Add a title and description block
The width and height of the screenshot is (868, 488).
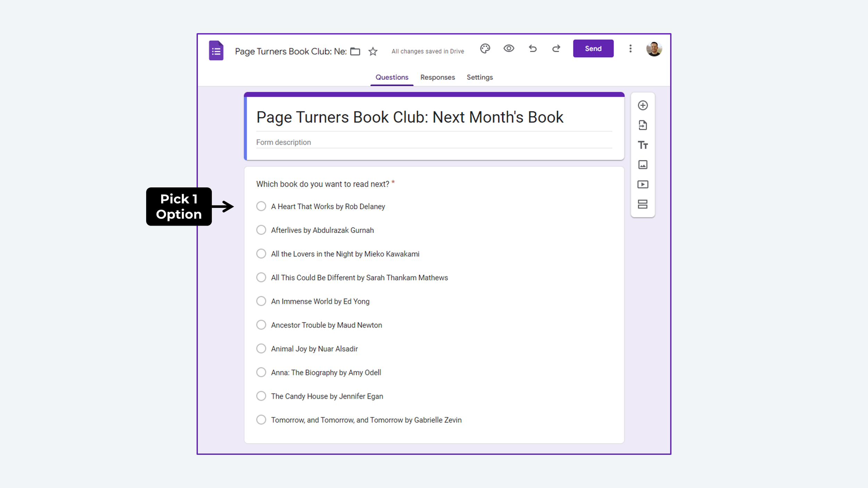(x=643, y=145)
